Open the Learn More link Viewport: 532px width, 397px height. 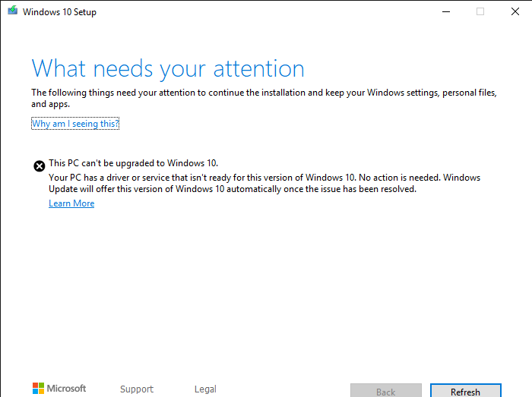[71, 203]
